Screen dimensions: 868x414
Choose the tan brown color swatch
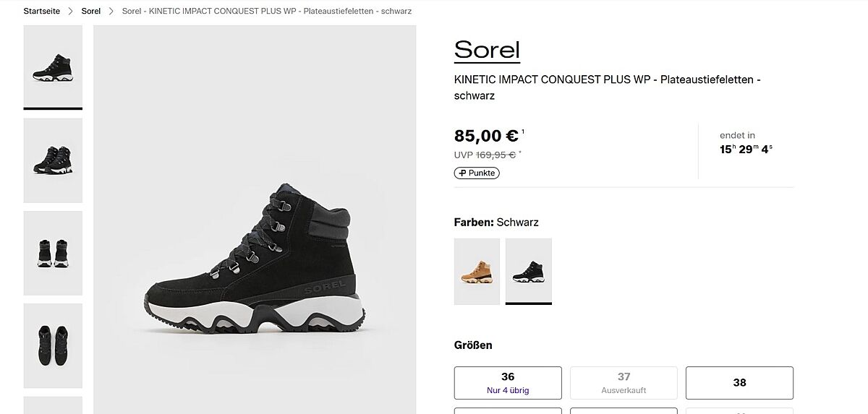click(x=477, y=271)
